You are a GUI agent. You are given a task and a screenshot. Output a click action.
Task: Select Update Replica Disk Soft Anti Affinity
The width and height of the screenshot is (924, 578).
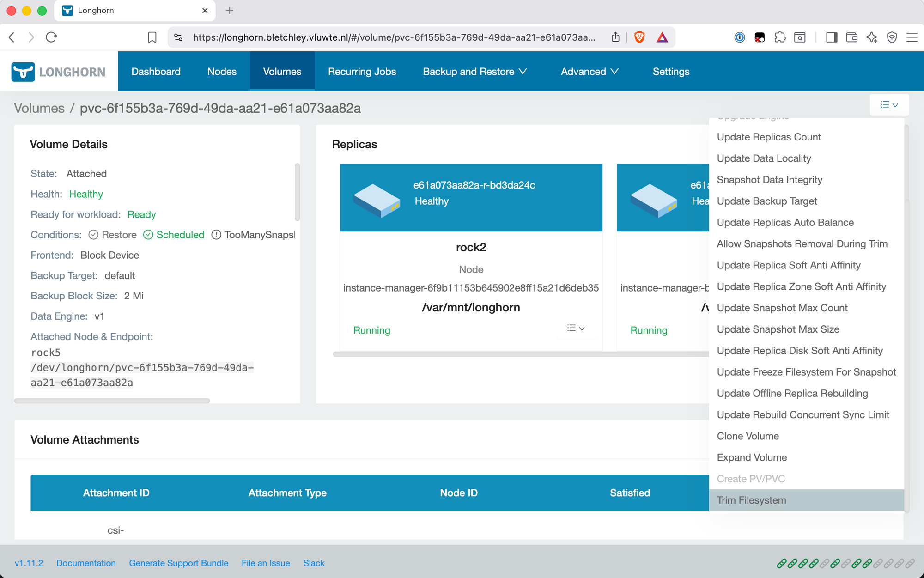(x=806, y=351)
